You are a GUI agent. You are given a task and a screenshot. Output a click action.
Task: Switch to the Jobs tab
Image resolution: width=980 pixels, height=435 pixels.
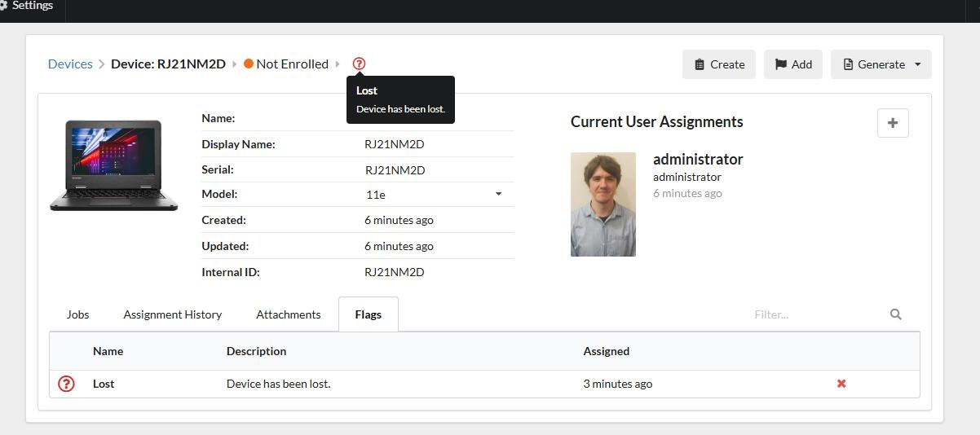click(77, 314)
